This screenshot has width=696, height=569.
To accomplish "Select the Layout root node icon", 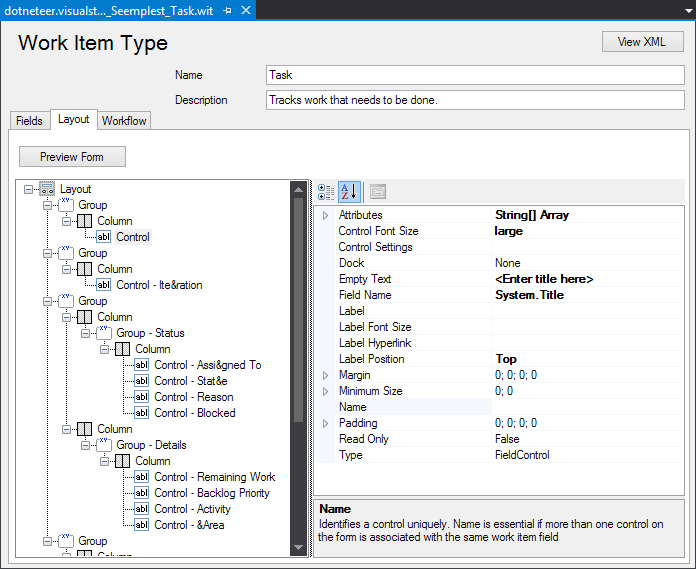I will (x=47, y=189).
